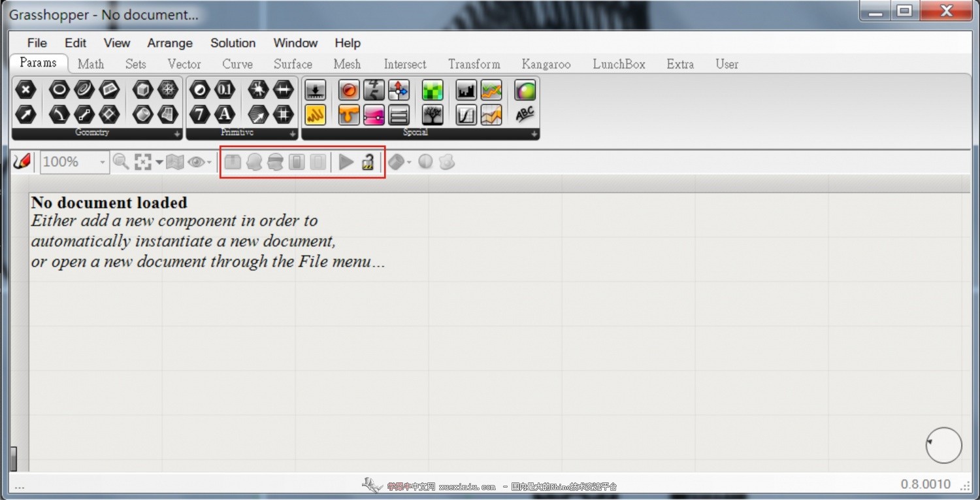Open the Zoom Extents dropdown arrow

(159, 162)
